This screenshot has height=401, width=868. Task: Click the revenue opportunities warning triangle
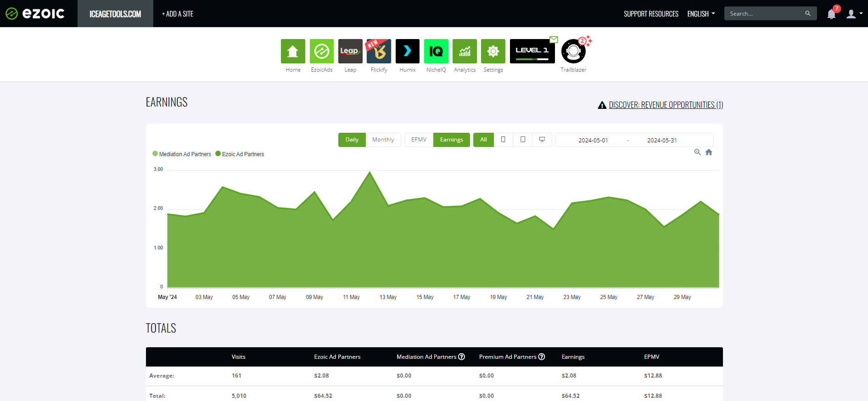tap(602, 105)
